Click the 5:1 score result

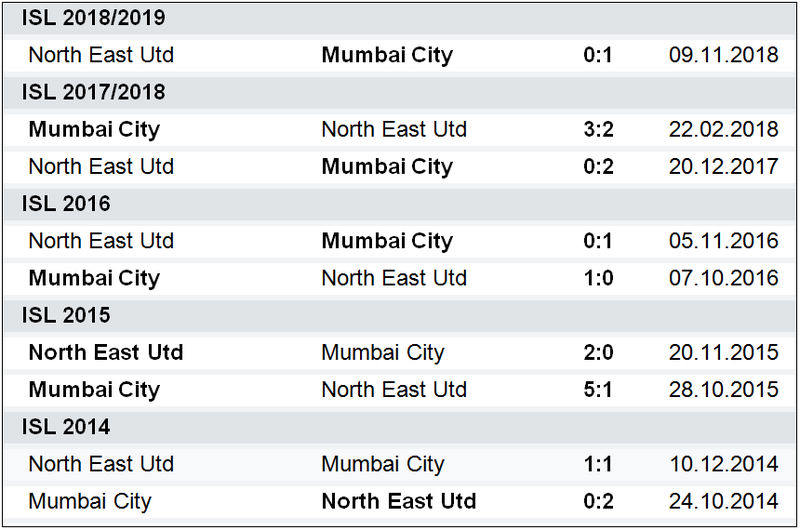[598, 390]
